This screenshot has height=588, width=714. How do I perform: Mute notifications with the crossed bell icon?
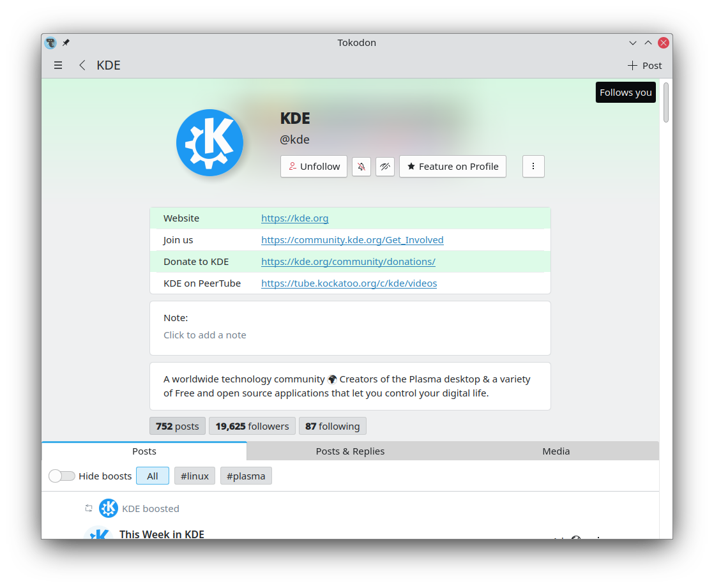(x=361, y=167)
